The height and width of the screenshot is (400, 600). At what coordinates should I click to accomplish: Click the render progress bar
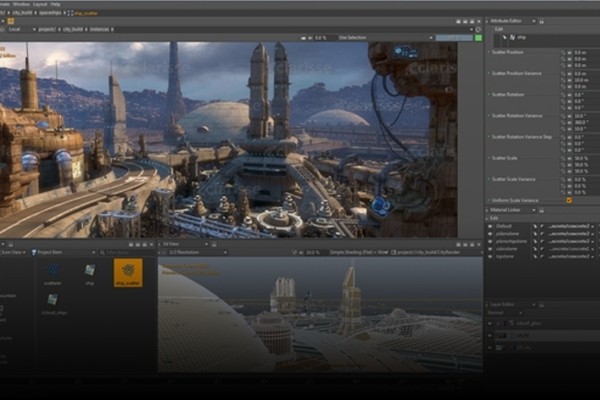pyautogui.click(x=454, y=38)
